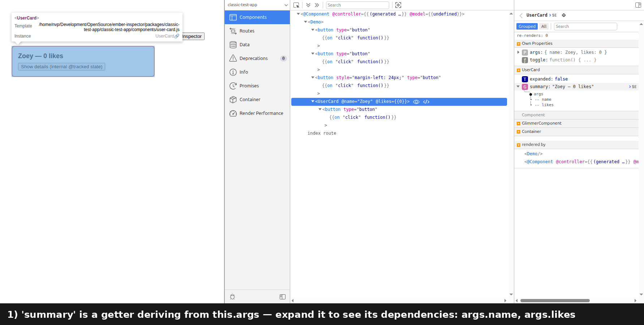Activate the select-component-in-page picker icon
644x325 pixels.
296,5
